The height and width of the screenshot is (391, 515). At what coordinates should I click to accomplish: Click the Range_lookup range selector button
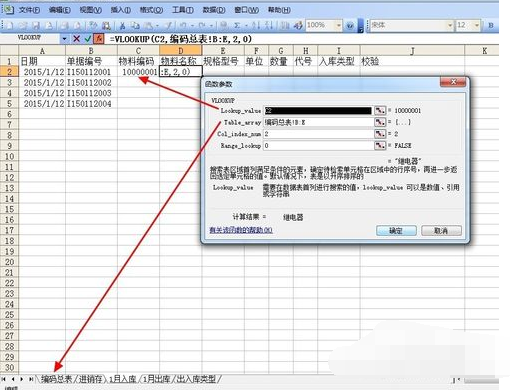point(380,145)
